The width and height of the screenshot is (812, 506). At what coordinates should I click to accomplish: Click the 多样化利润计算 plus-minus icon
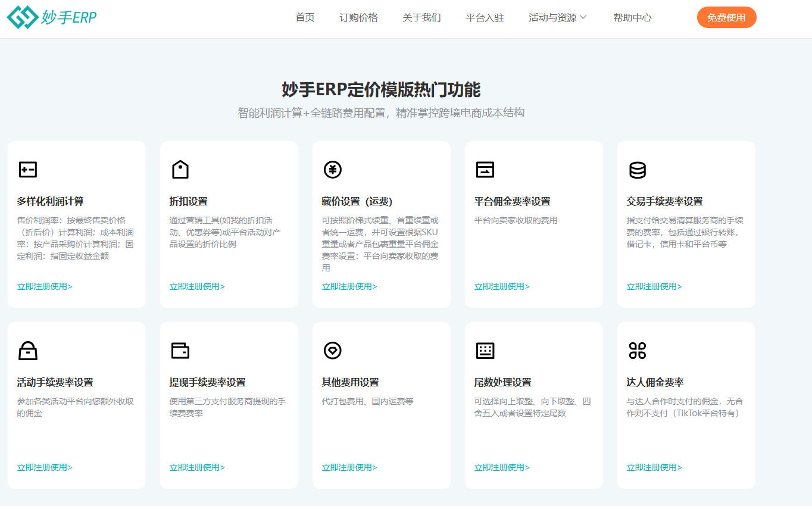point(28,170)
